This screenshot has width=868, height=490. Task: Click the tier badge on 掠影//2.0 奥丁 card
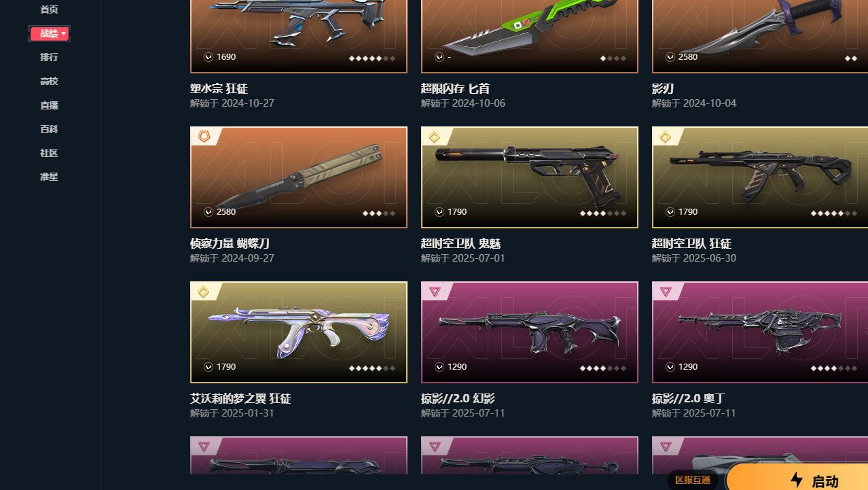click(666, 292)
